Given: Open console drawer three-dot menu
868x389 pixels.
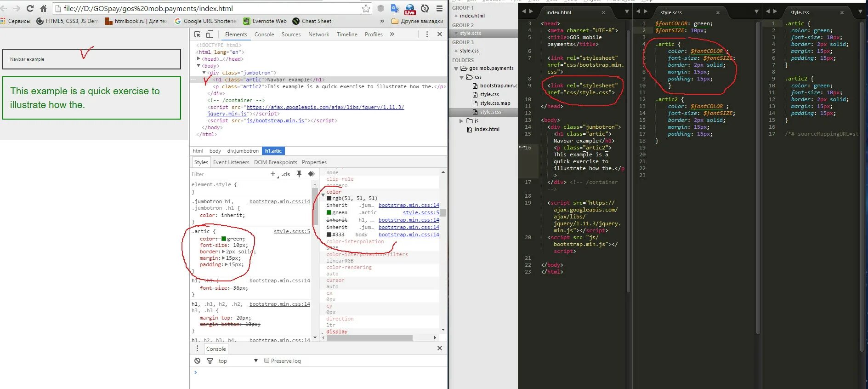Looking at the screenshot, I should (198, 349).
